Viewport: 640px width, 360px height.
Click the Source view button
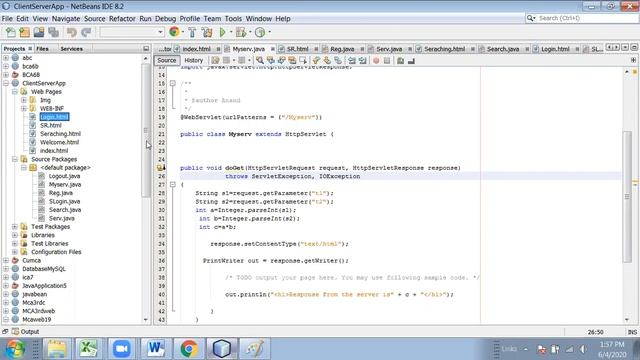pyautogui.click(x=167, y=60)
